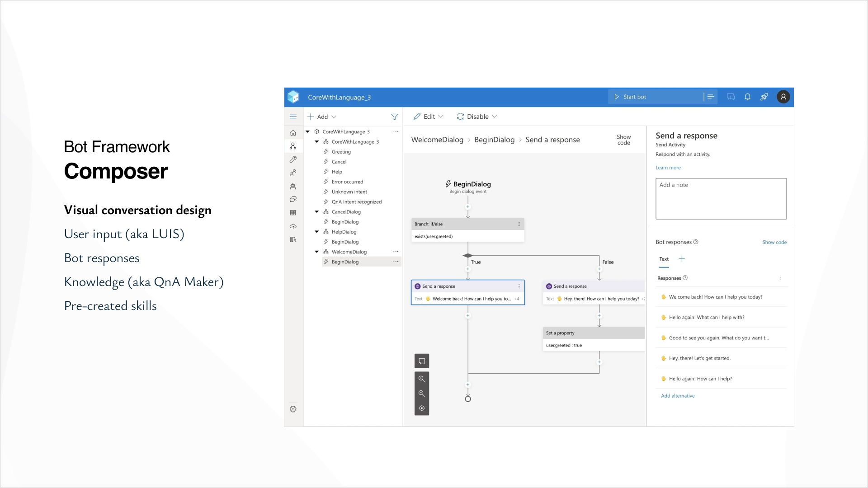The image size is (868, 488).
Task: Open Composer settings gear icon
Action: [293, 409]
